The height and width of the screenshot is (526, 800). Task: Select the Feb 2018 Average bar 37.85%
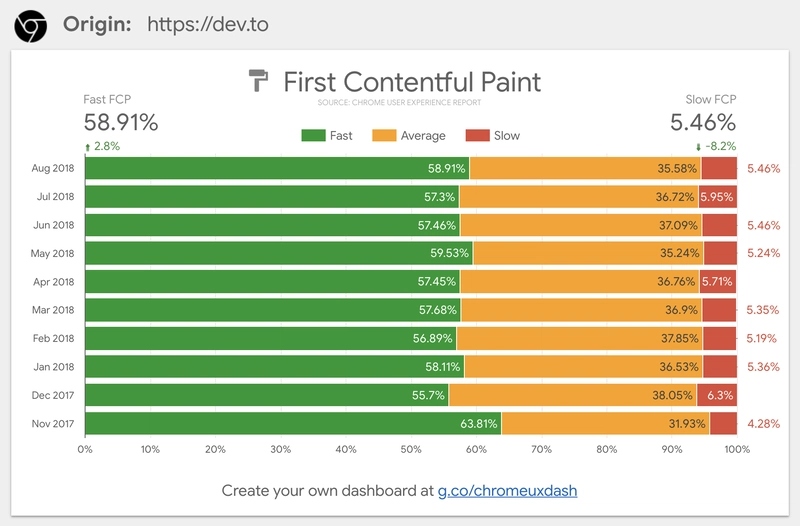579,338
